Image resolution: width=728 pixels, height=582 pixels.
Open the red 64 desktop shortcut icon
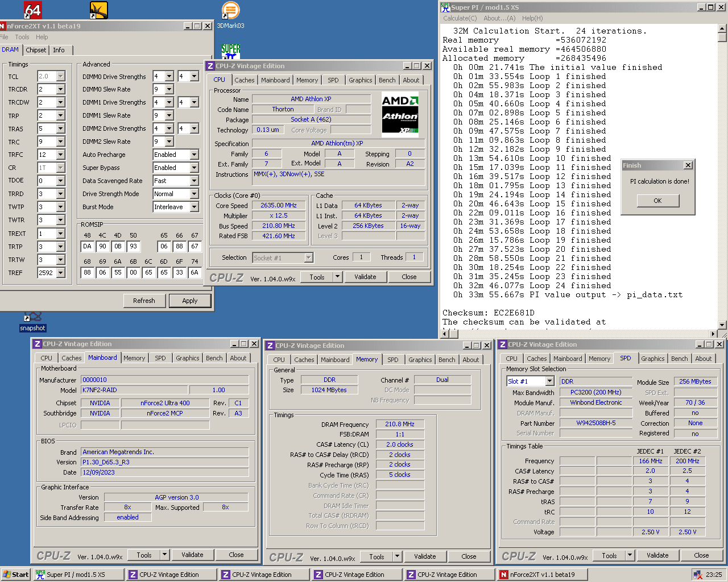[x=32, y=10]
